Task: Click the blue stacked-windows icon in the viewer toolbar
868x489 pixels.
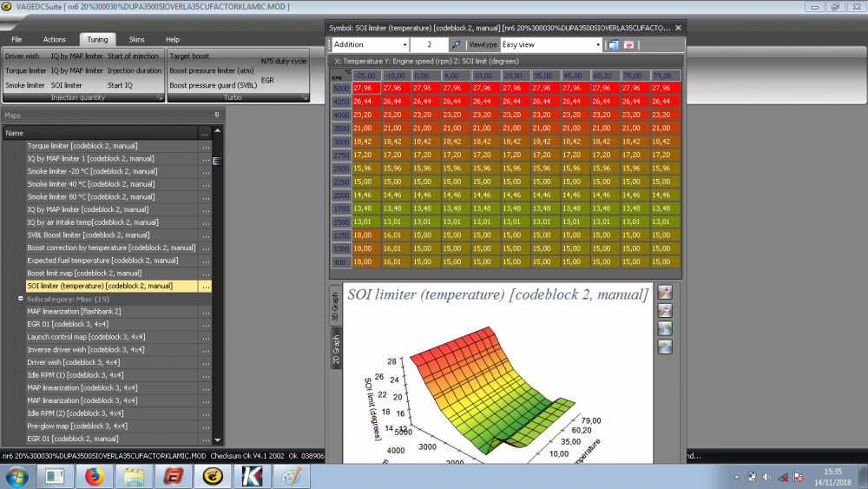Action: 614,45
